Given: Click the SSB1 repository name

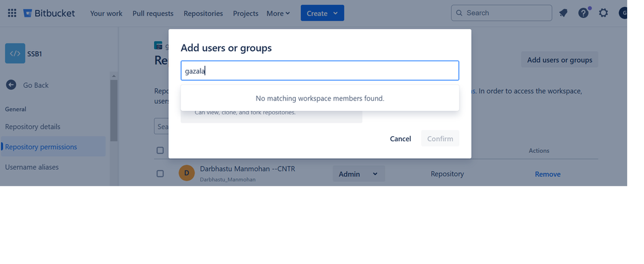Looking at the screenshot, I should pyautogui.click(x=35, y=54).
